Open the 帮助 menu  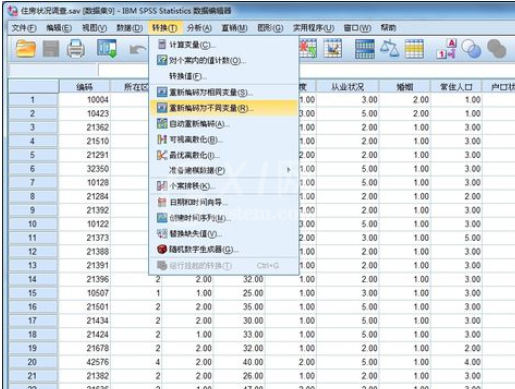[388, 28]
